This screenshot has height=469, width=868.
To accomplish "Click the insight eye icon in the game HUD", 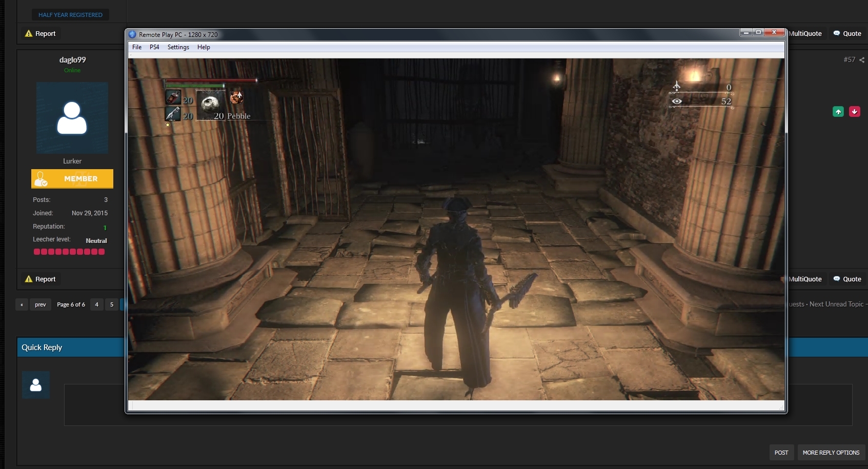I will pos(677,101).
